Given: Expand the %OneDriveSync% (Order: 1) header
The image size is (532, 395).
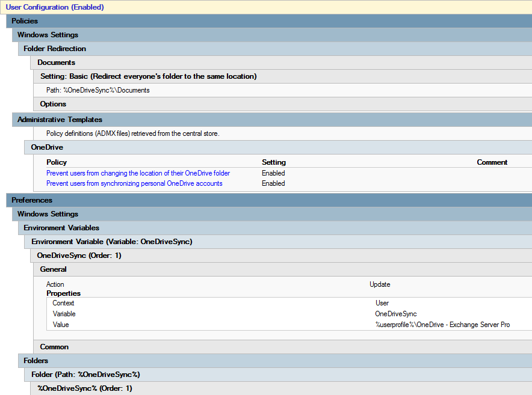Looking at the screenshot, I should tap(84, 388).
